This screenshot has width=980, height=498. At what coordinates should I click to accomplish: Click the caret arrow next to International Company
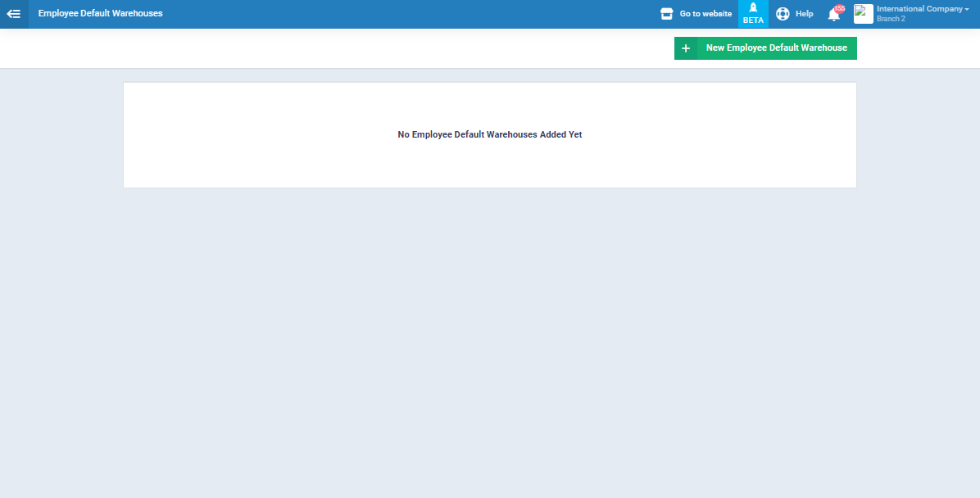coord(967,9)
